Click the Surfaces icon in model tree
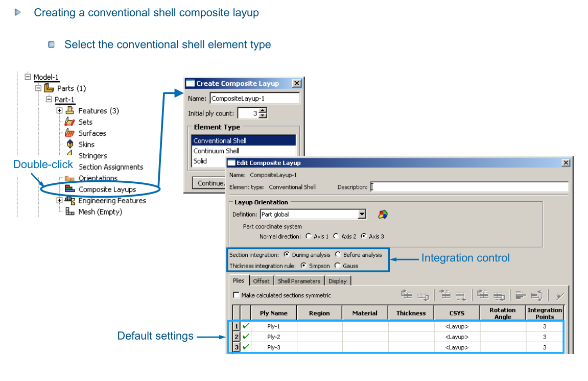This screenshot has width=588, height=381. coord(69,133)
